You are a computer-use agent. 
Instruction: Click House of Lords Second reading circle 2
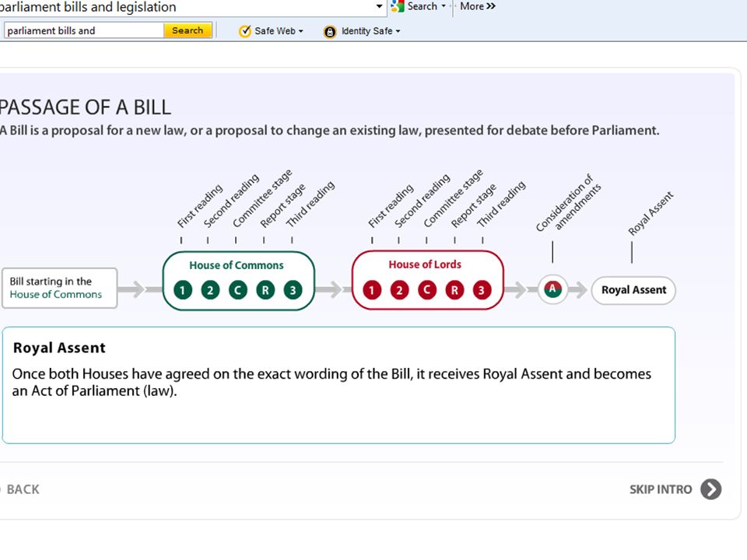point(400,290)
